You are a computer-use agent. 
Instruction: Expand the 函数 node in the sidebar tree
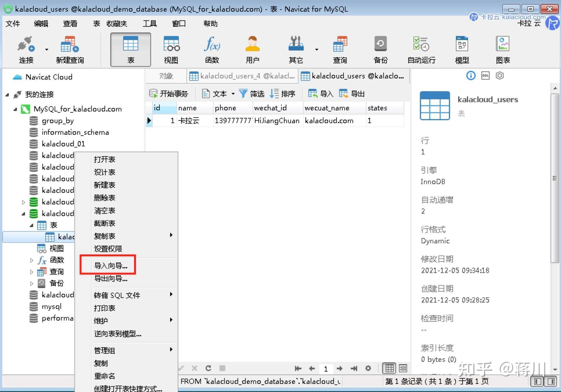point(32,260)
